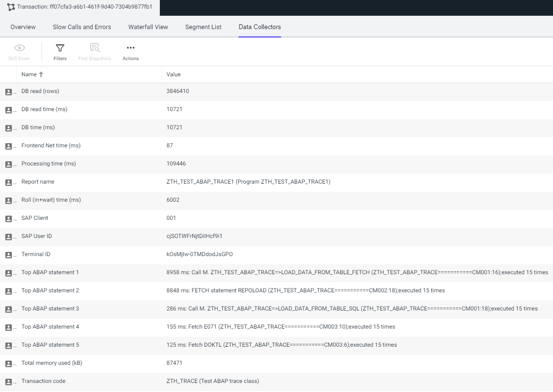
Task: Select the ZTH_TRACE transaction code value
Action: point(213,381)
